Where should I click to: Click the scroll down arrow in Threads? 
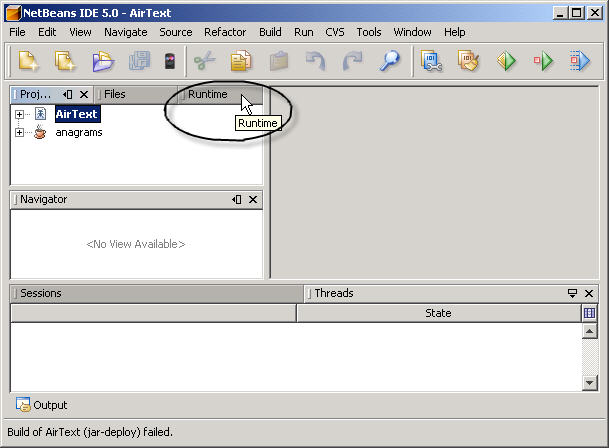click(589, 383)
